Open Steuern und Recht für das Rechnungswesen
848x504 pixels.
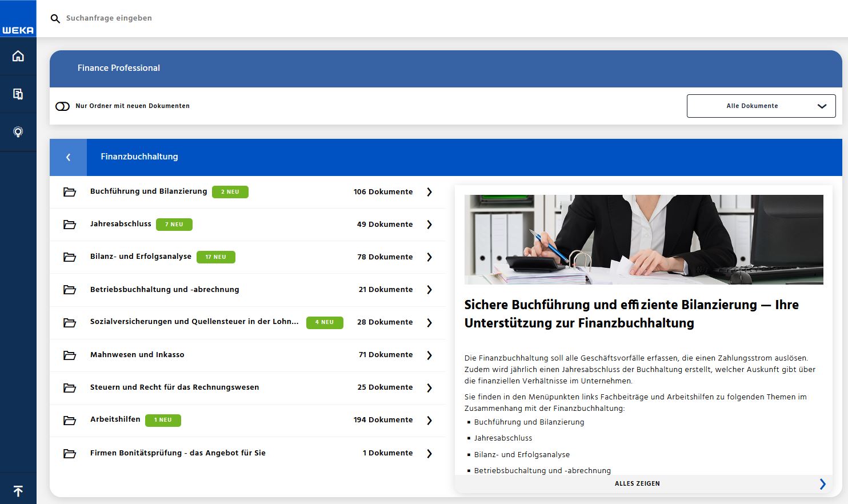tap(174, 387)
